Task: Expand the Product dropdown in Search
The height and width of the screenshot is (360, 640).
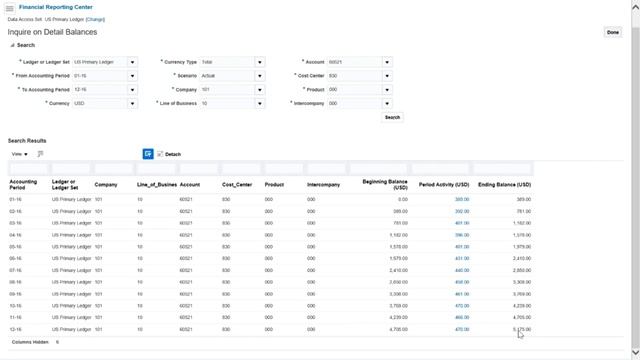Action: point(387,90)
